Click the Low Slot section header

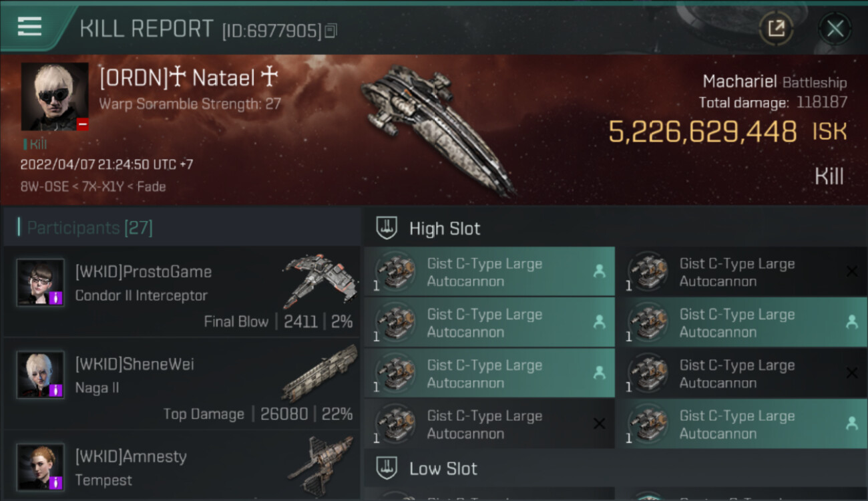click(443, 469)
